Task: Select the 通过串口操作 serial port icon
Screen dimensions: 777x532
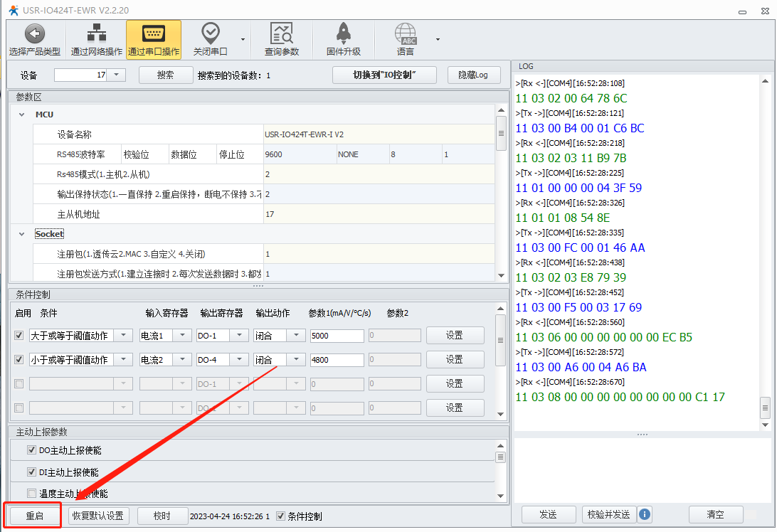Action: 154,33
